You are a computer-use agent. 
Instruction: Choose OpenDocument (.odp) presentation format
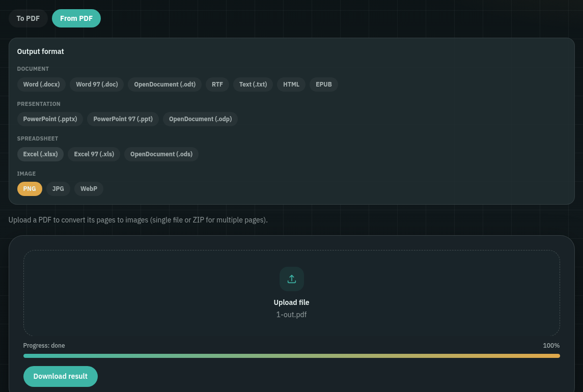tap(201, 119)
